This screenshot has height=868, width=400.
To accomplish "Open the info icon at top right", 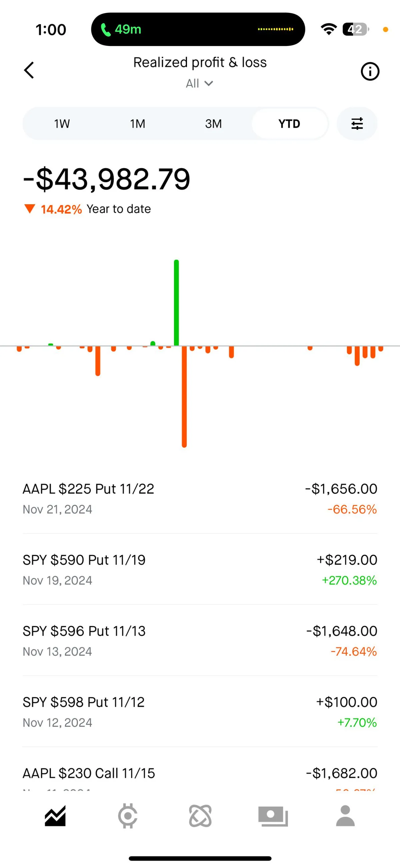I will pos(370,72).
